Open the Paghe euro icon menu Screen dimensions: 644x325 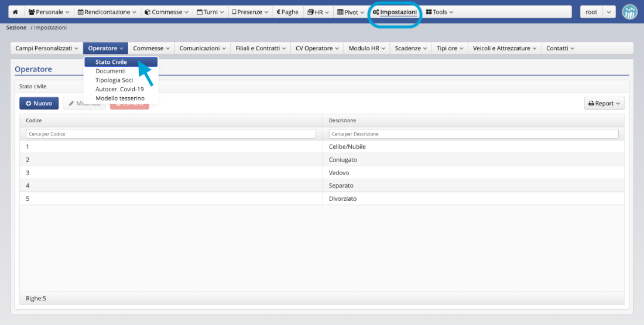point(287,12)
